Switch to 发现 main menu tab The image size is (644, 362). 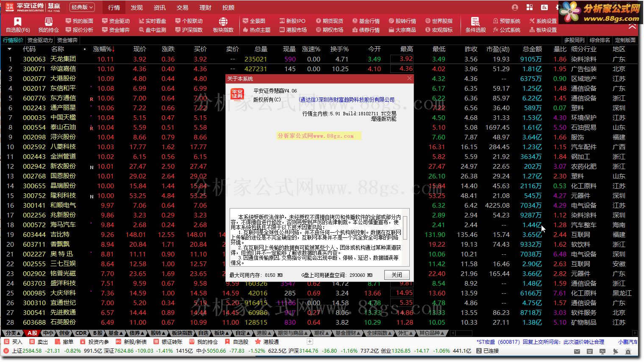click(x=137, y=7)
